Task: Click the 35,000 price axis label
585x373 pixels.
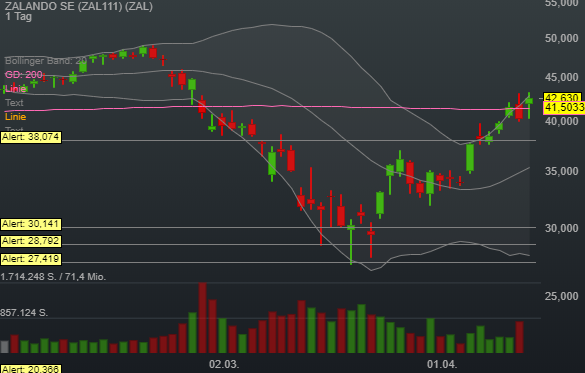Action: (x=561, y=171)
